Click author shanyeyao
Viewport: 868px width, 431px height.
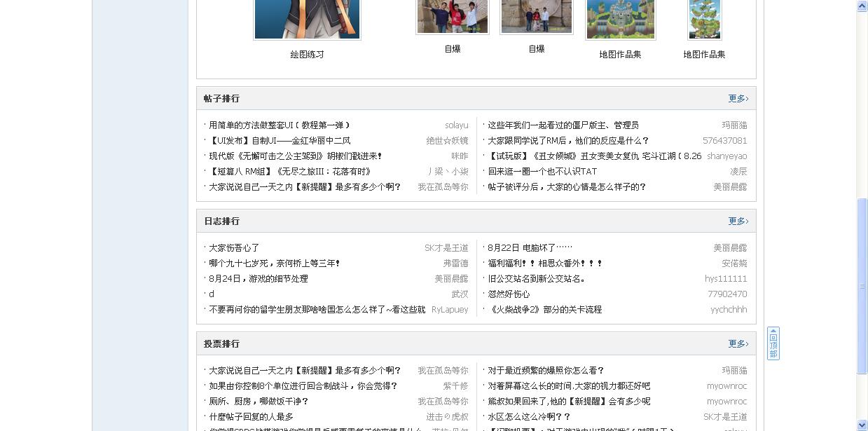coord(727,156)
